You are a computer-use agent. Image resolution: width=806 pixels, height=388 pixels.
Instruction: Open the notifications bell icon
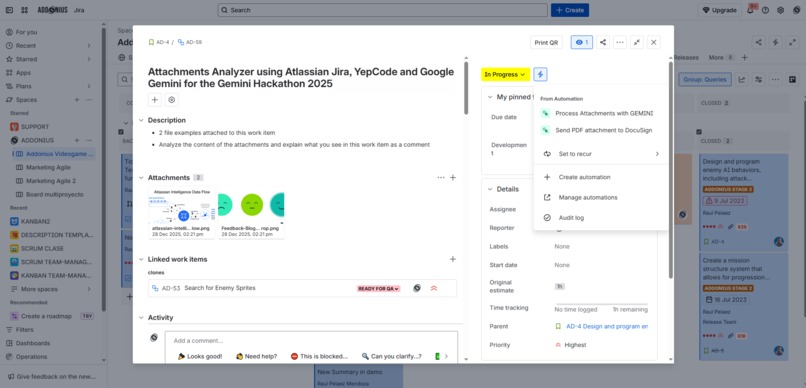[x=750, y=10]
